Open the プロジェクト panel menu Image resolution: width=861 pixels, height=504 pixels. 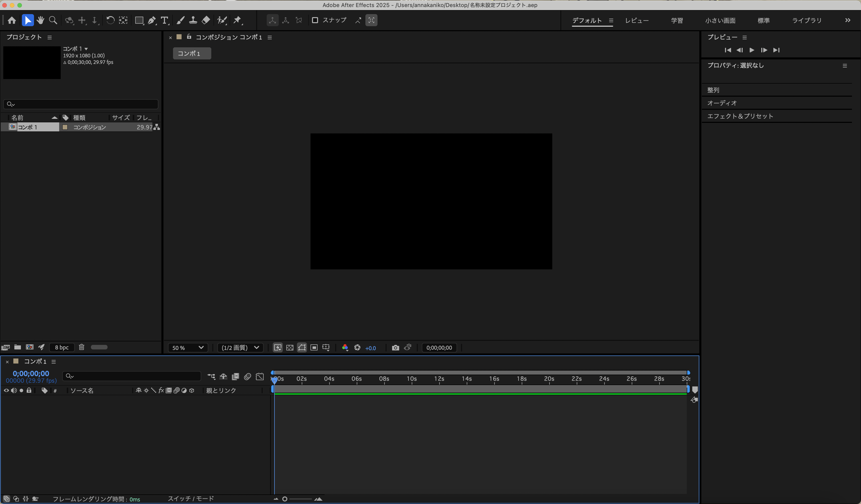[x=50, y=37]
